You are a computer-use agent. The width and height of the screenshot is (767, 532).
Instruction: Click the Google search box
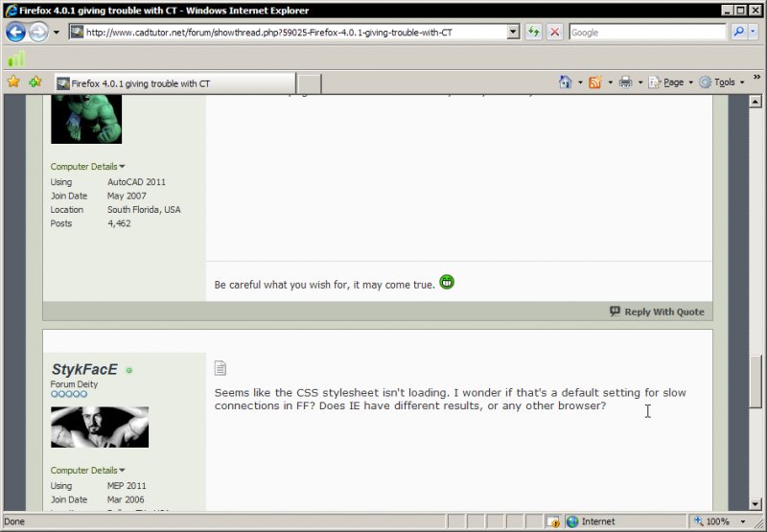pos(647,33)
